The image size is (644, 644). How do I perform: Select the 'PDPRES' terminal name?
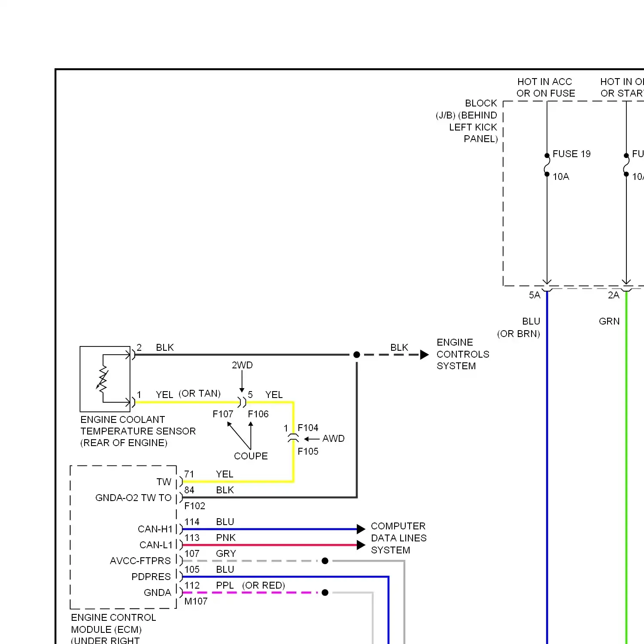click(151, 577)
